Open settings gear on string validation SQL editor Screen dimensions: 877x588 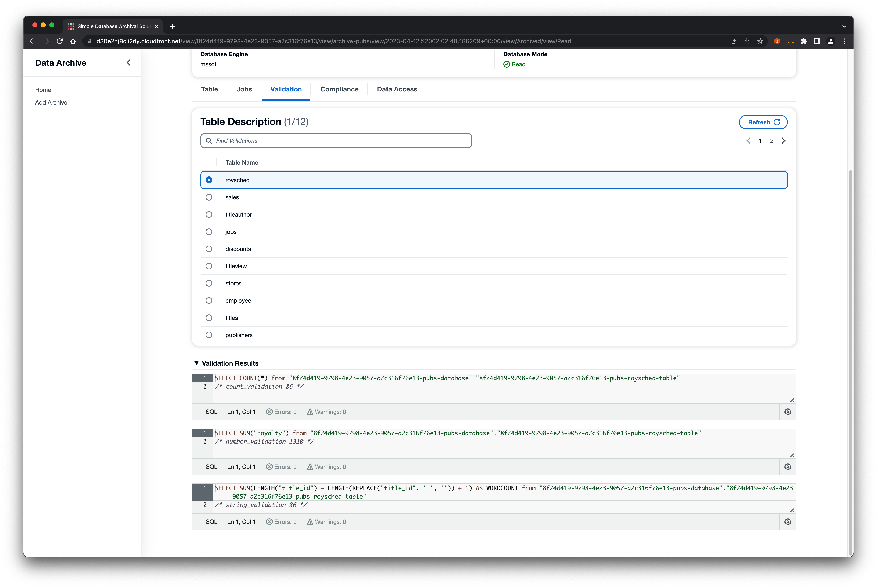pyautogui.click(x=787, y=521)
